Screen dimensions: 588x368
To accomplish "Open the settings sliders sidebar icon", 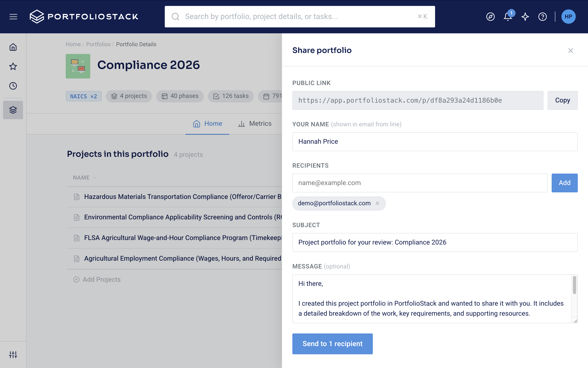I will point(13,355).
